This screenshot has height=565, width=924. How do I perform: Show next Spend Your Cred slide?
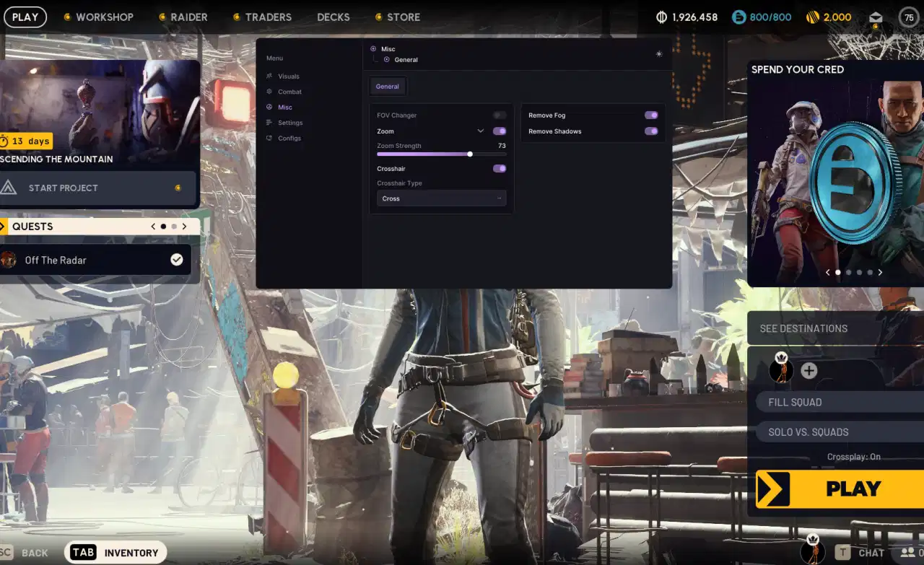[880, 273]
